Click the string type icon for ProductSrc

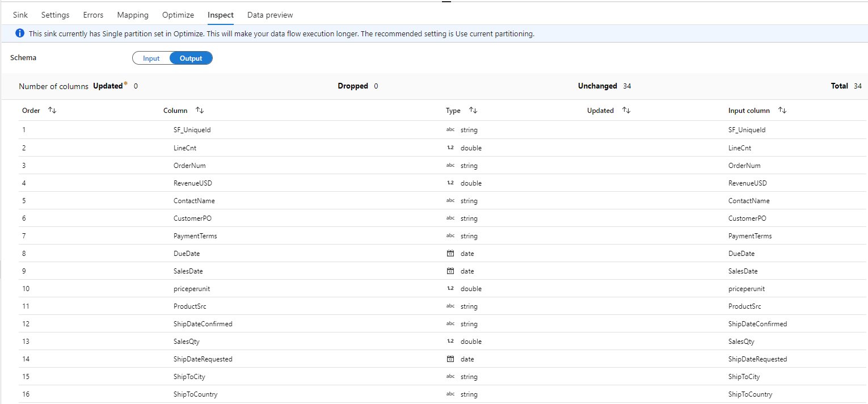click(450, 306)
